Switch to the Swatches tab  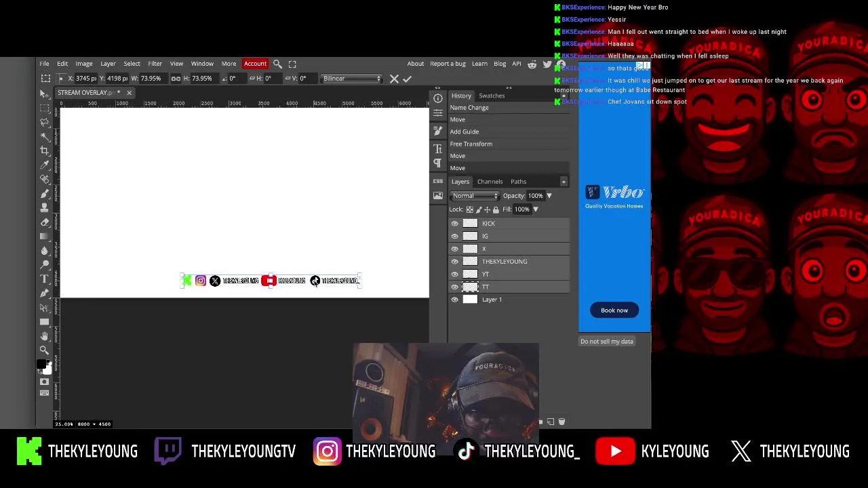point(492,96)
